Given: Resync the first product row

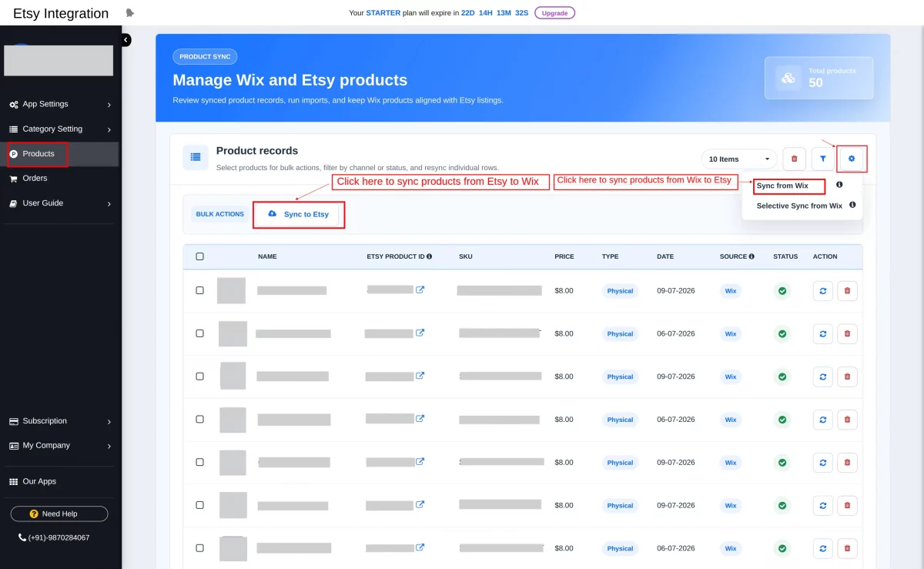Looking at the screenshot, I should coord(823,291).
